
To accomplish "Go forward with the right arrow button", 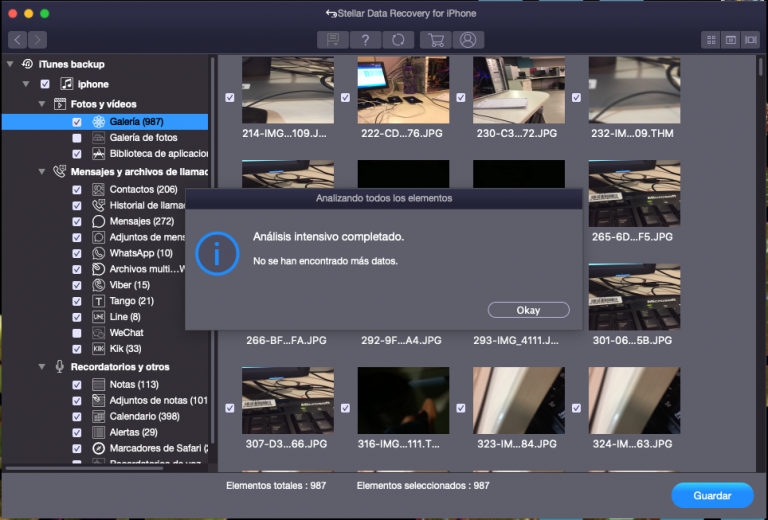I will click(x=38, y=40).
